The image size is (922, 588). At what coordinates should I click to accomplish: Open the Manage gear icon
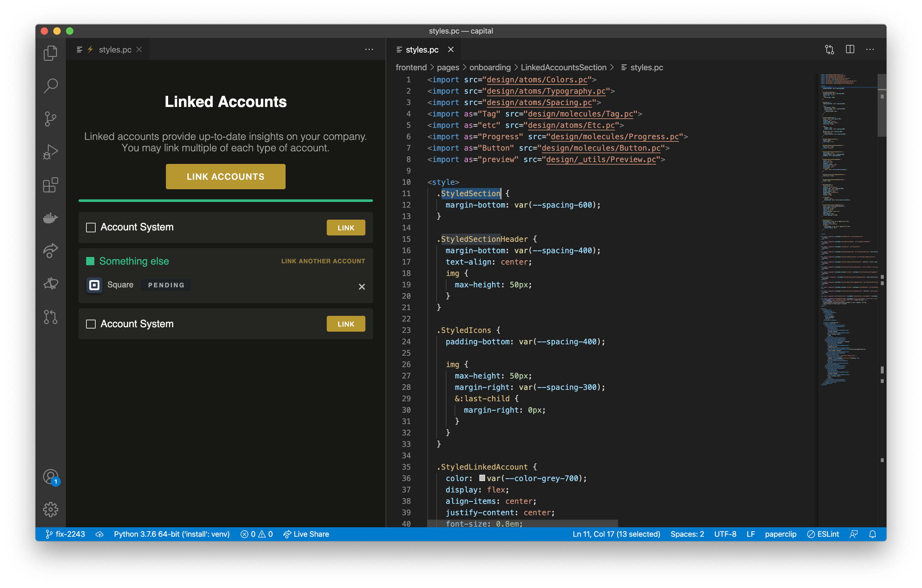(x=50, y=510)
